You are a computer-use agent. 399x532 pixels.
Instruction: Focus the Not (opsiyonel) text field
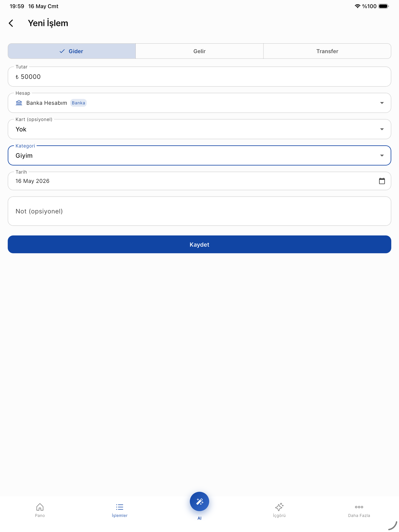coord(199,211)
